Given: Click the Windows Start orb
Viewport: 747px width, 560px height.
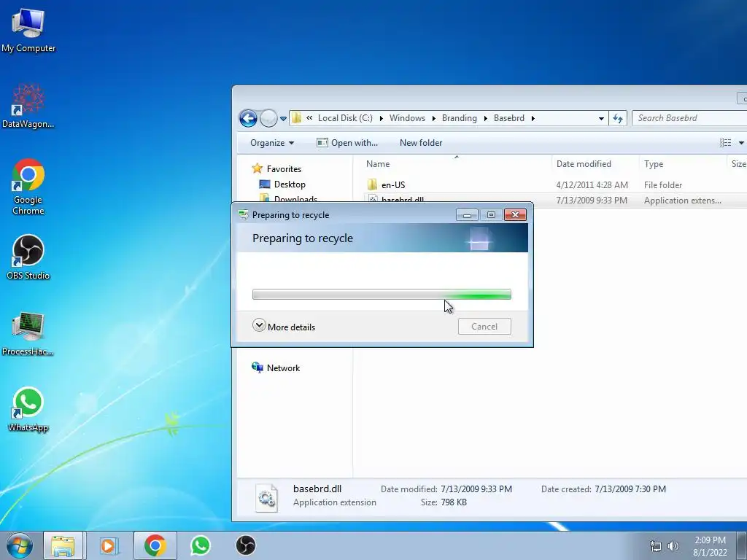Looking at the screenshot, I should 20,545.
